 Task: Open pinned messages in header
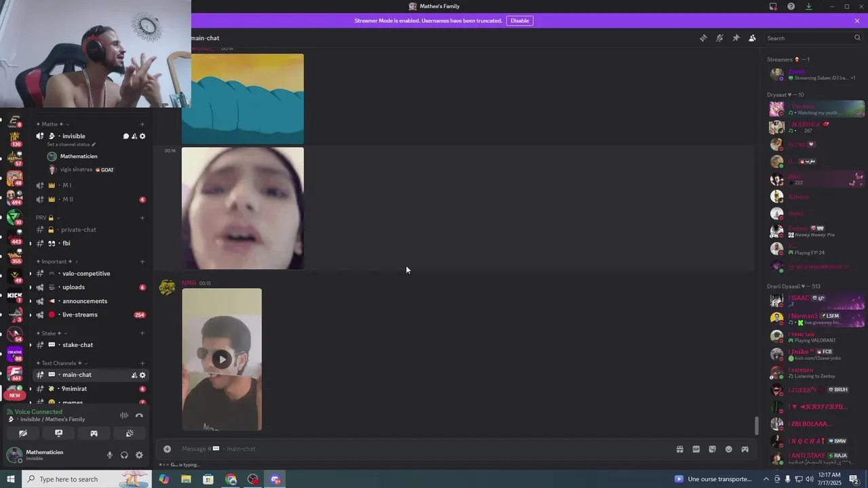point(736,38)
